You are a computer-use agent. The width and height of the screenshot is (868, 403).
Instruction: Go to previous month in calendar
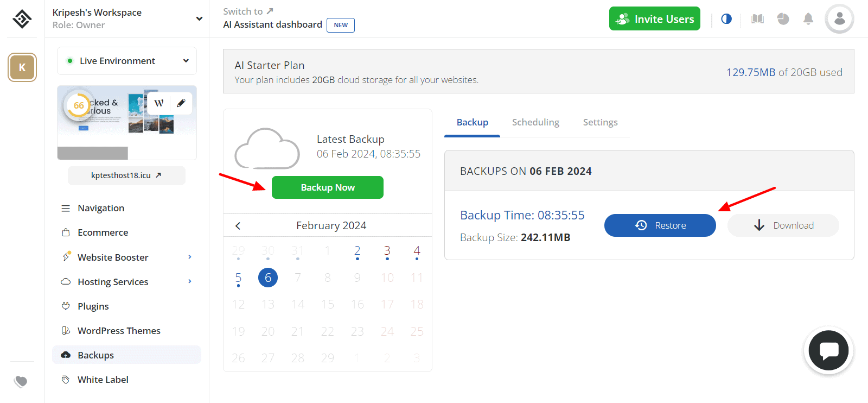(x=238, y=226)
